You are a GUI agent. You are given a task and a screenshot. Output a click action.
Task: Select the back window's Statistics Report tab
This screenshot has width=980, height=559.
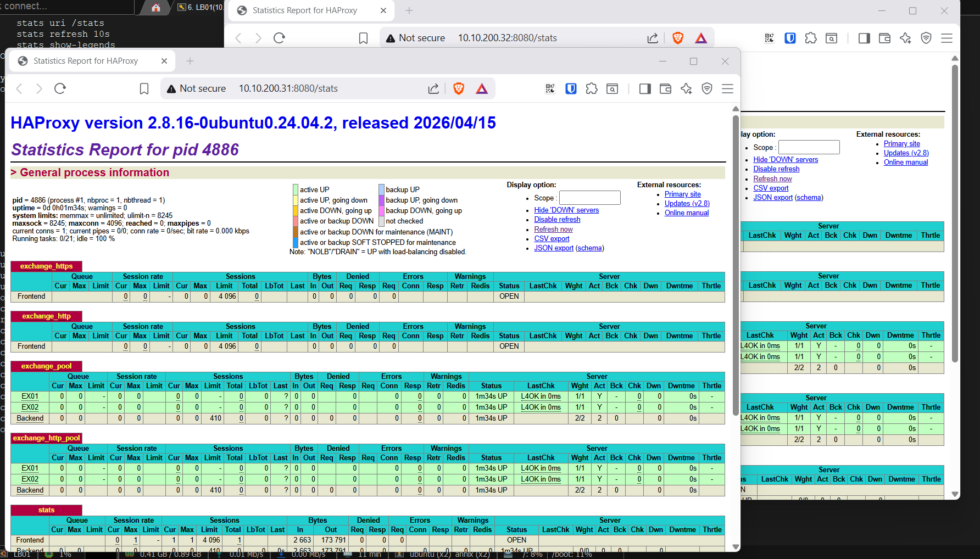click(x=311, y=10)
